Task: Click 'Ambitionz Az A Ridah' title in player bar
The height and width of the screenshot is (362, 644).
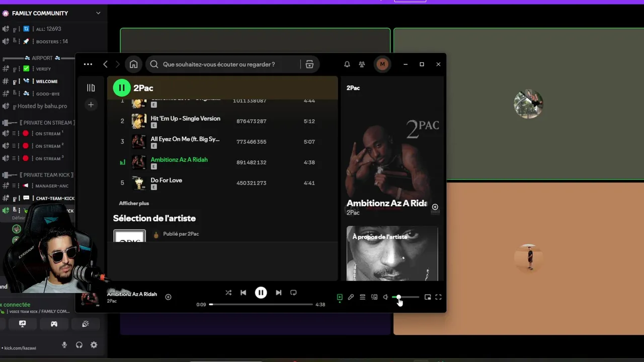Action: (132, 294)
